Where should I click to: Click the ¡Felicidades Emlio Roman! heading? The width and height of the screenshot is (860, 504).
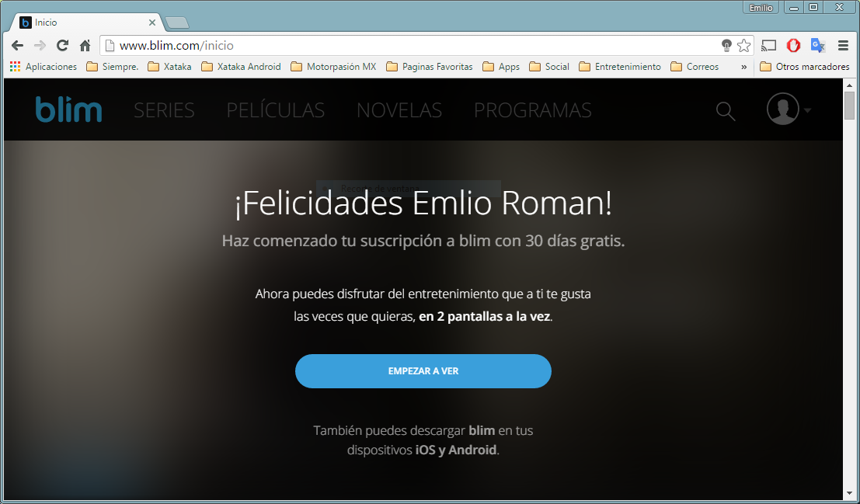tap(423, 204)
